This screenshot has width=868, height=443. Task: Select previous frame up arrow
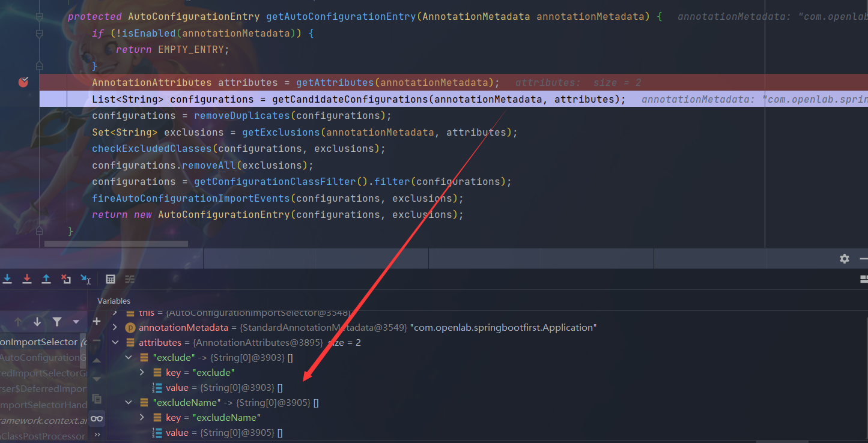point(18,322)
